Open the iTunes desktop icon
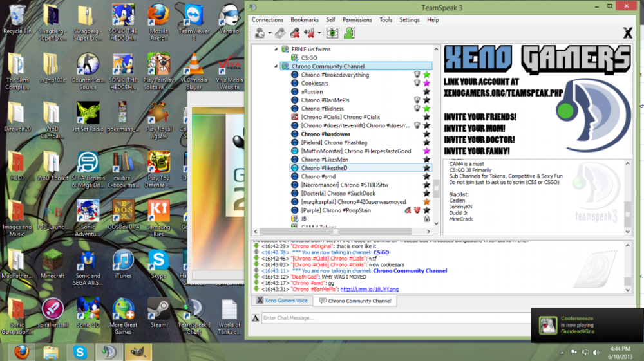 pyautogui.click(x=123, y=264)
